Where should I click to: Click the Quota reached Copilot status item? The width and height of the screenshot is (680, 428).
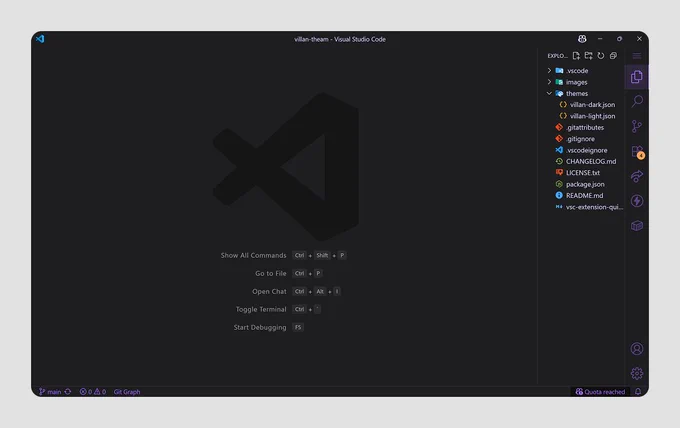(x=600, y=392)
